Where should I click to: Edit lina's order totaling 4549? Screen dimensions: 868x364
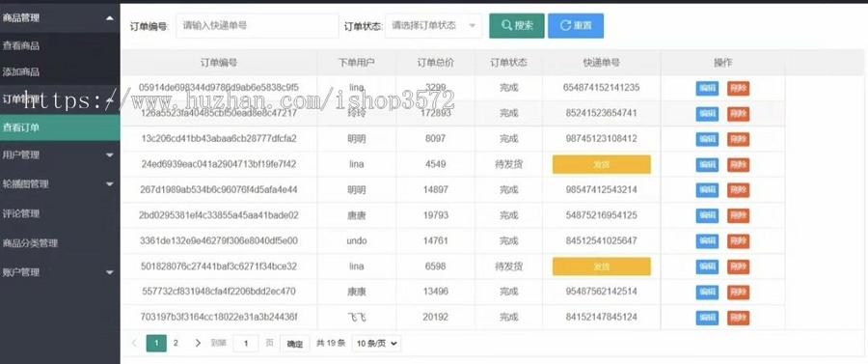tap(707, 164)
